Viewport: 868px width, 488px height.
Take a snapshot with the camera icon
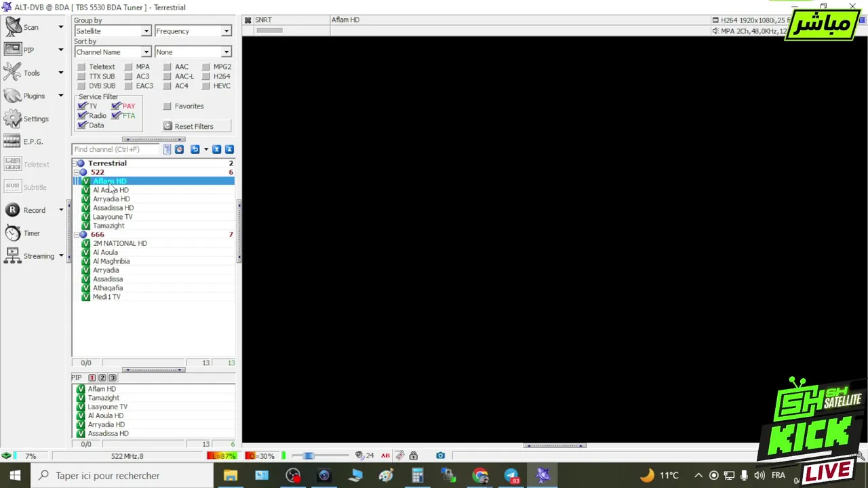[441, 455]
